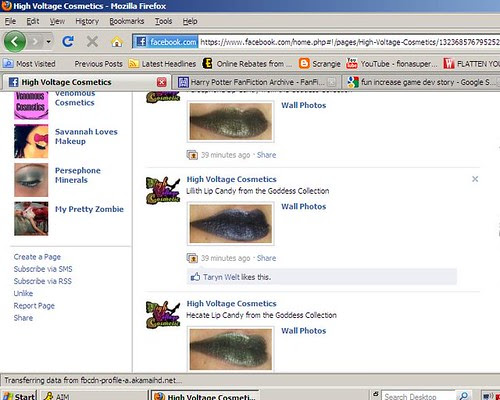Click the Create a Page link
This screenshot has height=400, width=500.
[x=37, y=257]
